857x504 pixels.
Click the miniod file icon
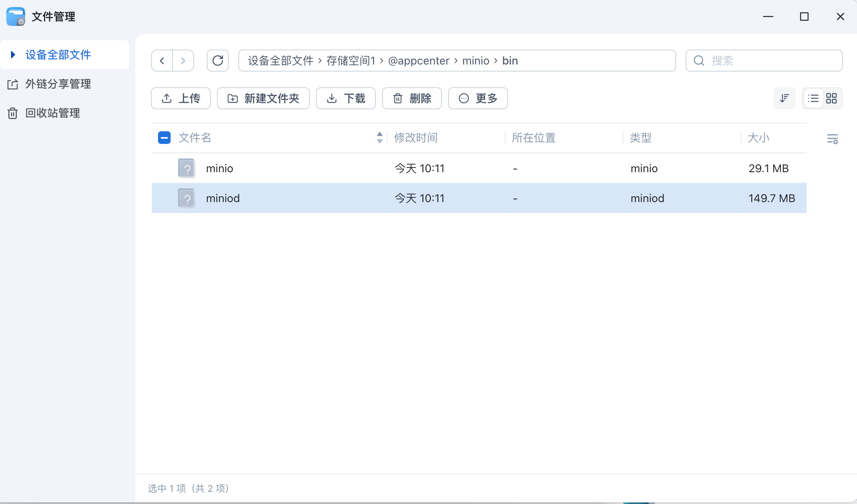(187, 198)
